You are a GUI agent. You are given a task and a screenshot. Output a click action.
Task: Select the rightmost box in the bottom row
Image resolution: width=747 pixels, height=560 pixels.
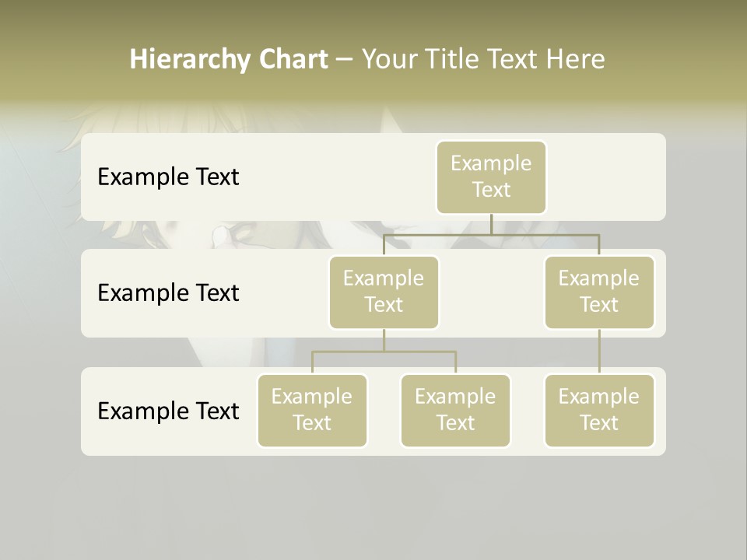pos(599,411)
